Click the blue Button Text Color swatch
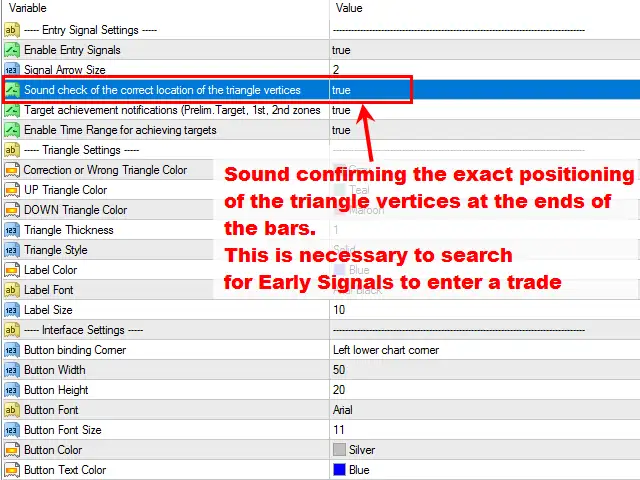The width and height of the screenshot is (640, 480). [339, 470]
